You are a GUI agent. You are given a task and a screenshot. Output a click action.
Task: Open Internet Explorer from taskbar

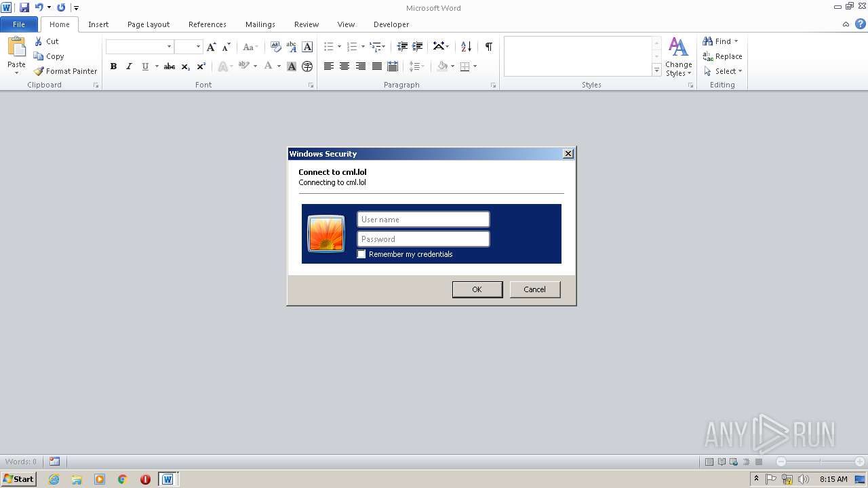pyautogui.click(x=54, y=479)
